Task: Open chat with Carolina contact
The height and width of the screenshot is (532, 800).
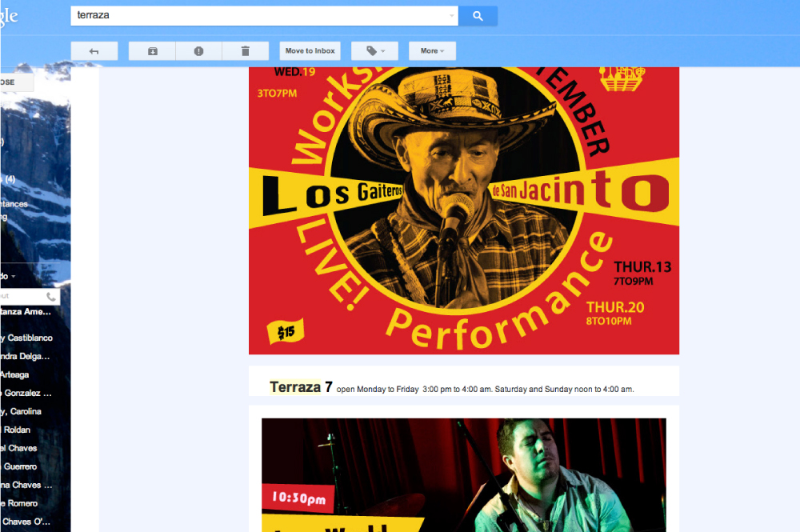Action: pos(24,411)
